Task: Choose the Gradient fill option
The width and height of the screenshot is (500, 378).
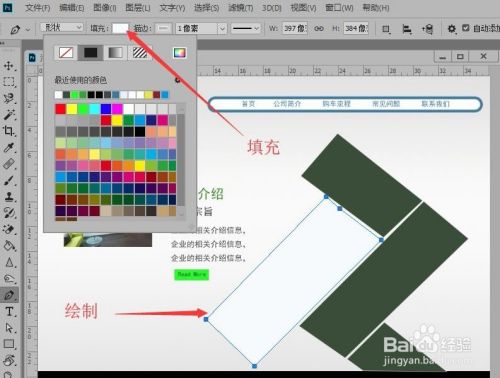Action: [x=115, y=53]
